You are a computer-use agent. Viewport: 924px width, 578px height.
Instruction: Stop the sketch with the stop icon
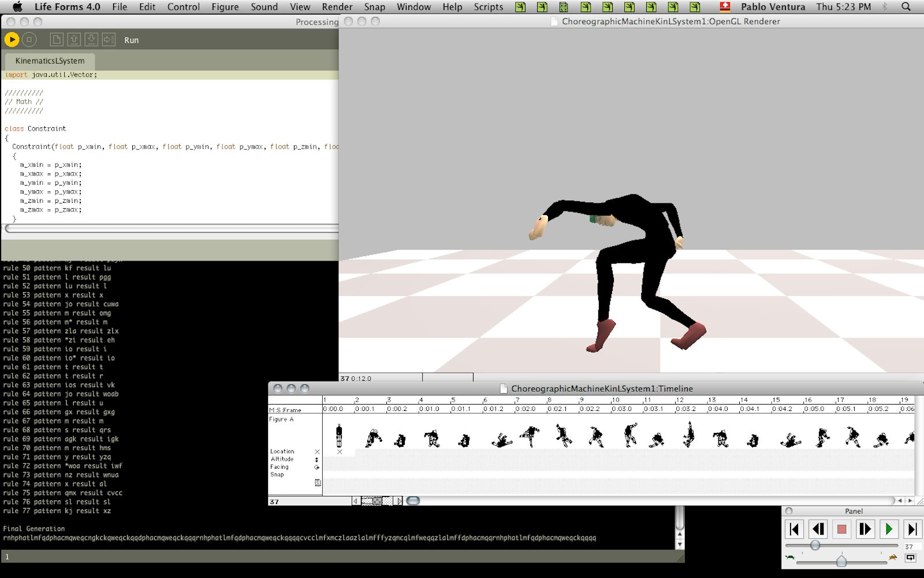tap(29, 39)
